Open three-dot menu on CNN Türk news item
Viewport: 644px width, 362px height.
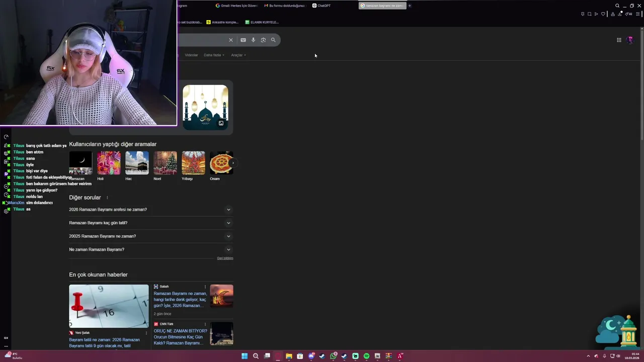point(205,324)
